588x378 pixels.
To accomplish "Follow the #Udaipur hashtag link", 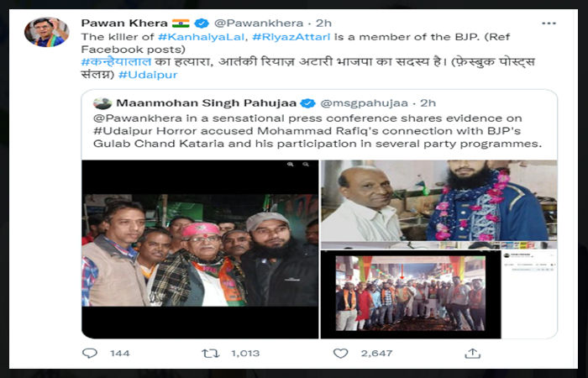I will [x=148, y=75].
